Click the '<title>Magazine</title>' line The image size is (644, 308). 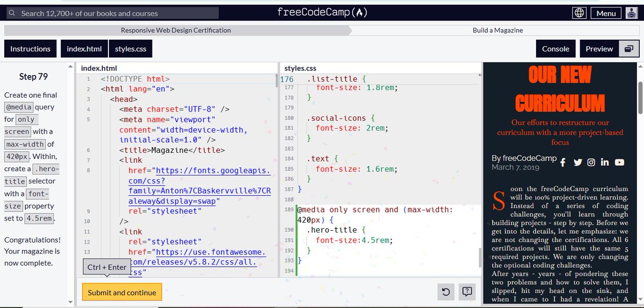pyautogui.click(x=172, y=150)
